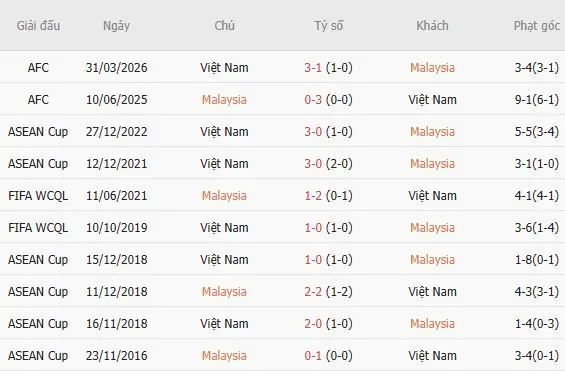Open Malaysia link in 31/03/2026 match row

pos(432,68)
